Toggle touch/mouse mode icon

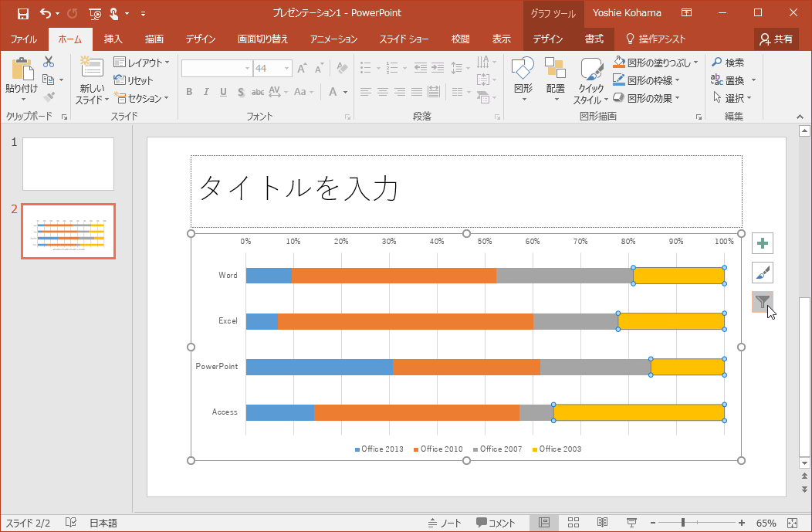click(114, 13)
